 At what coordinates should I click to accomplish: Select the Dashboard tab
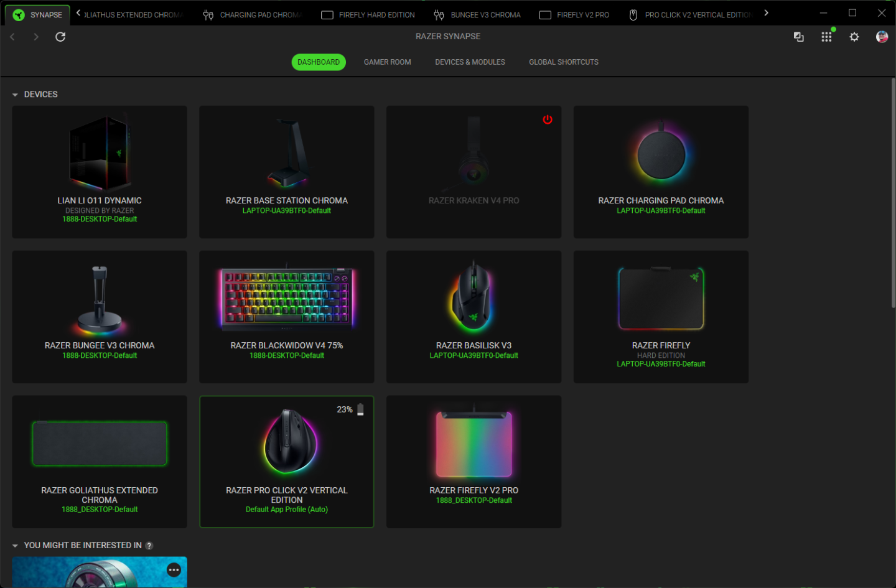[319, 62]
